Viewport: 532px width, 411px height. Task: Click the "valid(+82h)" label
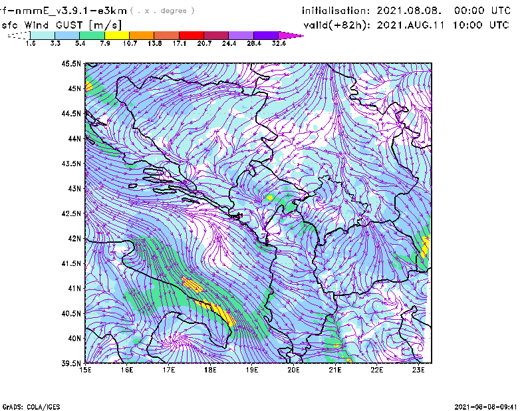tap(337, 25)
